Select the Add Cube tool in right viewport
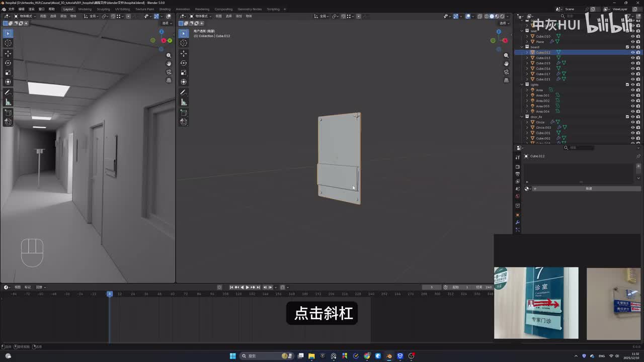Image resolution: width=644 pixels, height=362 pixels. pyautogui.click(x=184, y=112)
